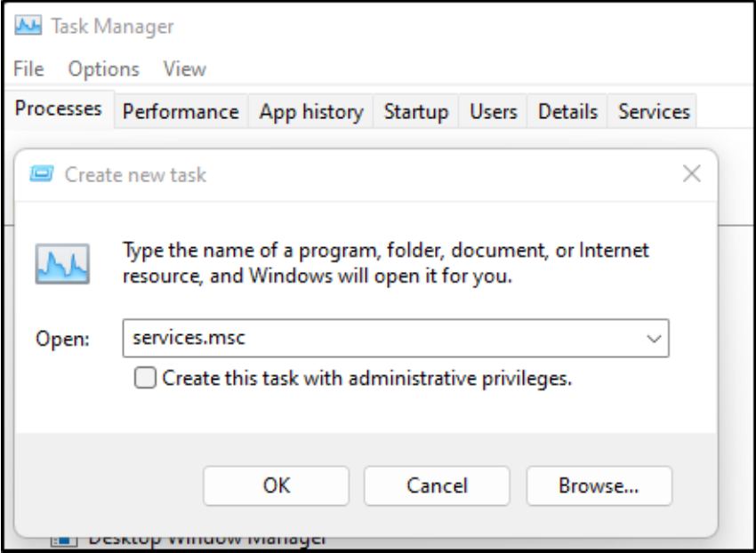The image size is (756, 553).
Task: Open the File menu
Action: tap(28, 69)
